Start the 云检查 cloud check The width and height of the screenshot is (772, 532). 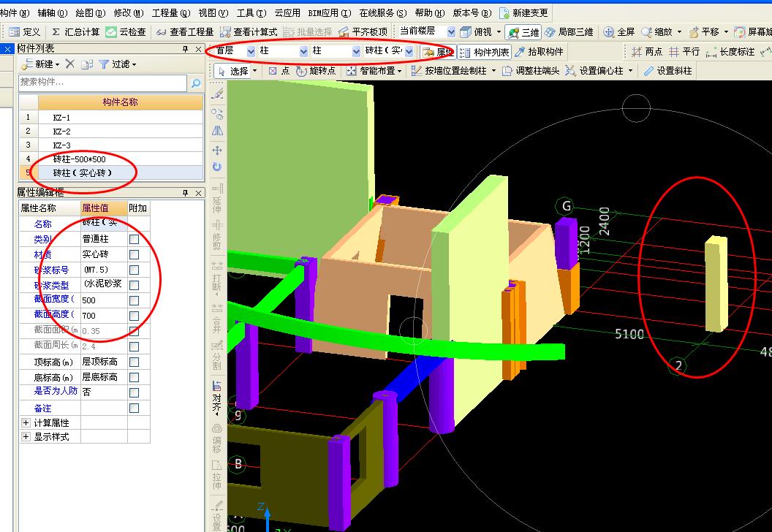click(x=126, y=32)
